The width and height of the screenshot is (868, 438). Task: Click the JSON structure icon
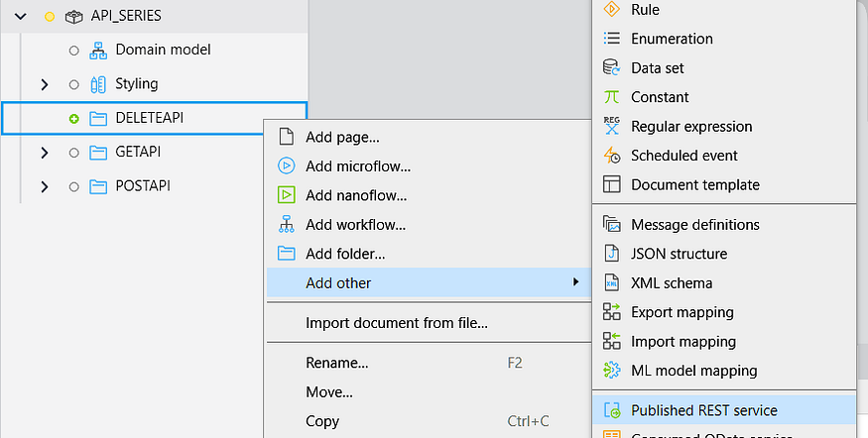pos(612,254)
